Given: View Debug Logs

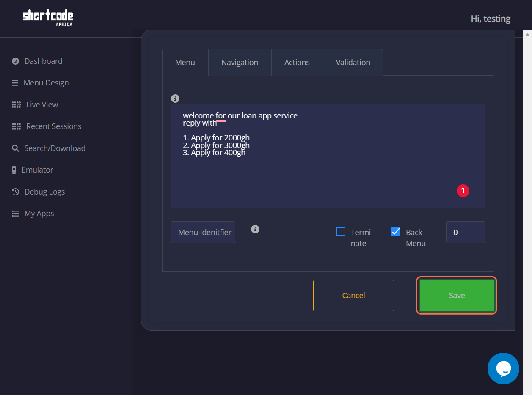Looking at the screenshot, I should point(44,192).
